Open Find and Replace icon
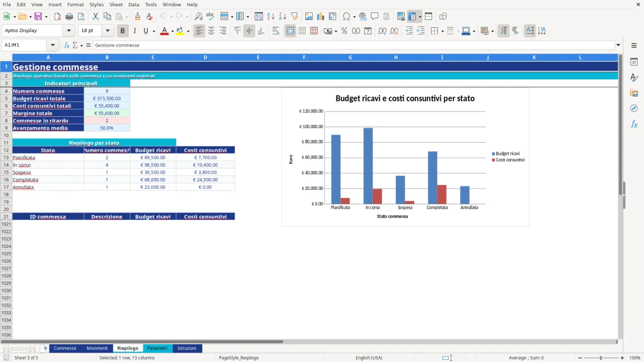Screen dimensions: 644x362 199,17
